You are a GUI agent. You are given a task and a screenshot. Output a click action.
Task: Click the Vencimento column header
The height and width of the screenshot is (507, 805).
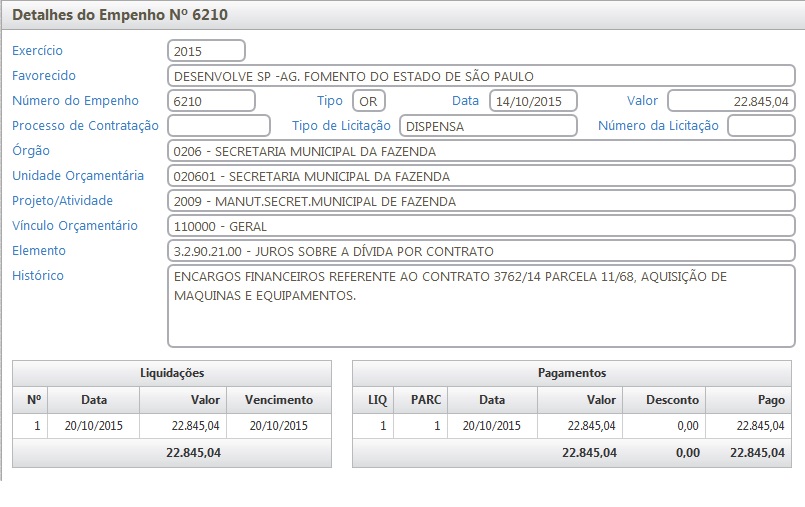279,400
